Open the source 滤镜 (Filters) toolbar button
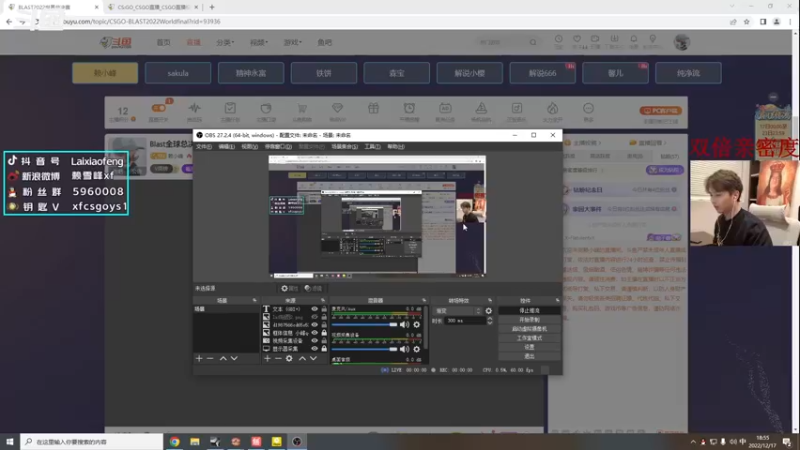The width and height of the screenshot is (800, 450). 313,289
